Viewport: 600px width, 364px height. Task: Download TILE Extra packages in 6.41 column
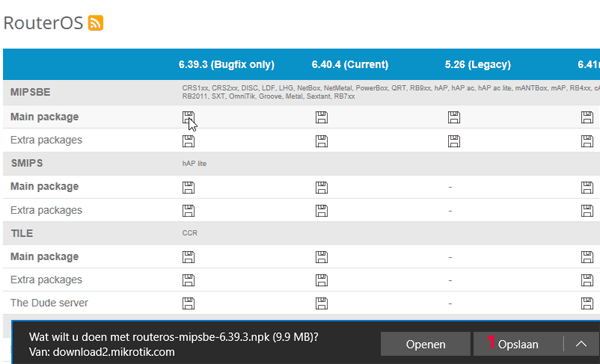coord(587,281)
